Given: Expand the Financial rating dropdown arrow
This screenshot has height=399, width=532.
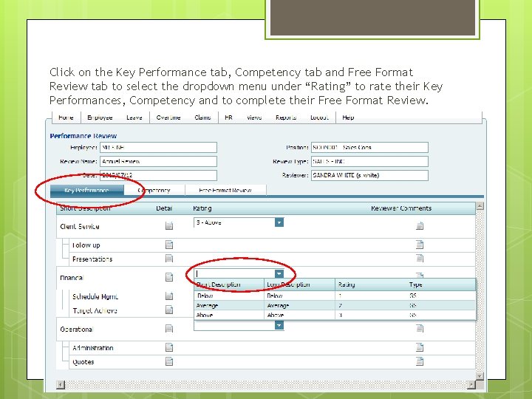Looking at the screenshot, I should [279, 273].
